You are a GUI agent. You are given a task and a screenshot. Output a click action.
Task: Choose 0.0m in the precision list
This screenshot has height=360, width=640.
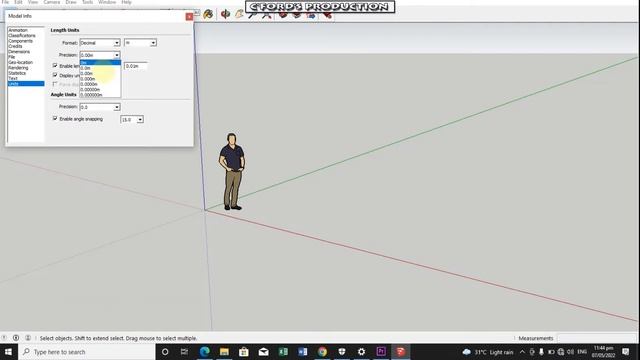100,68
